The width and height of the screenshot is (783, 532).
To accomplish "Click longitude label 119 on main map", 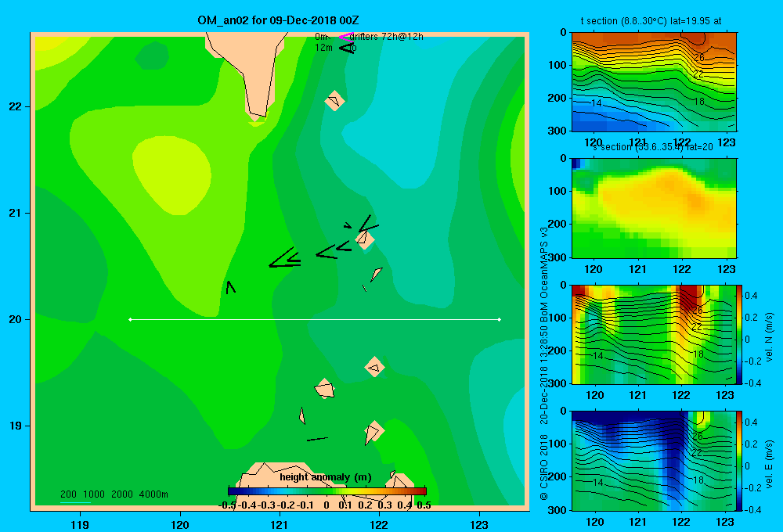I will pos(80,524).
